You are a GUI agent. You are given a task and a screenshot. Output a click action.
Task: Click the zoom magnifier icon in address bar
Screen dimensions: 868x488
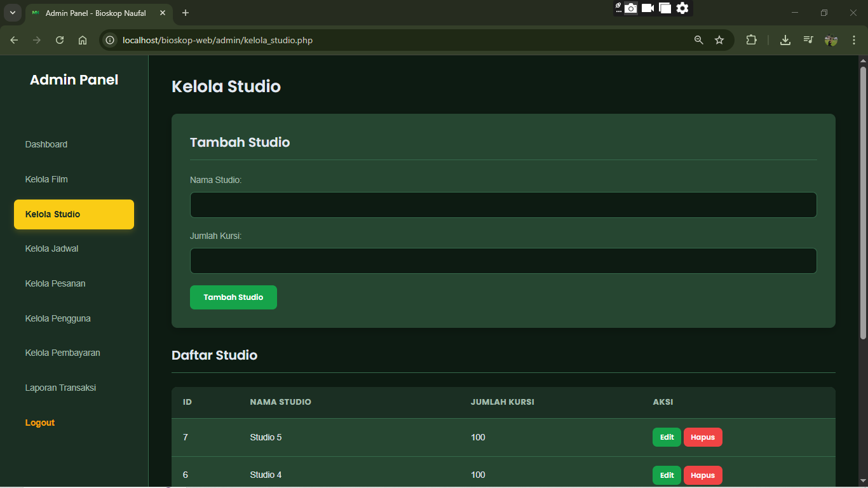coord(699,40)
